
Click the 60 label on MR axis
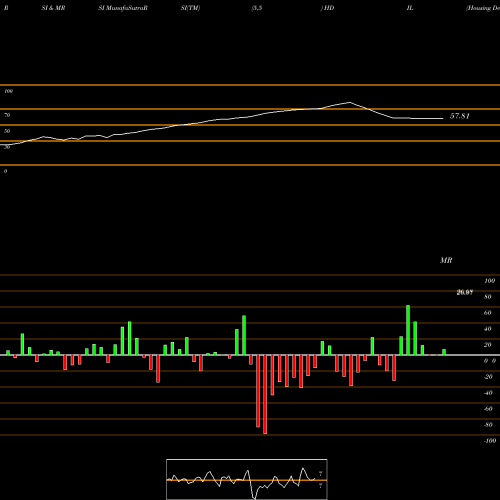coord(488,313)
